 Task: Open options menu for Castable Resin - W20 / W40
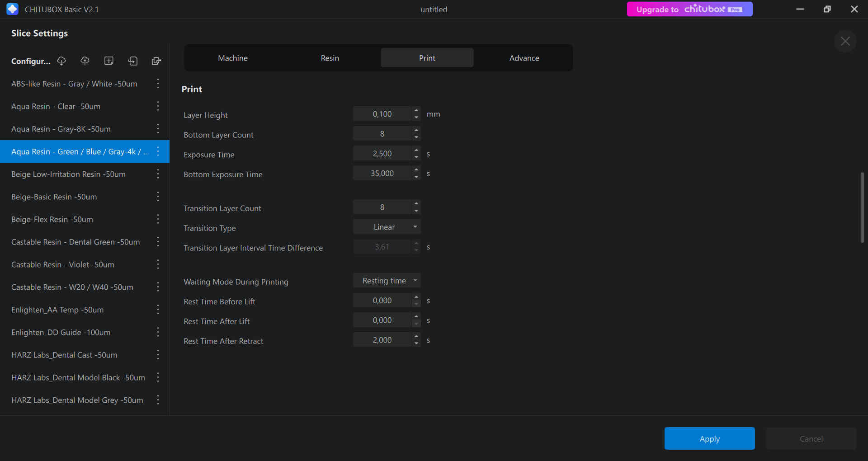point(158,287)
